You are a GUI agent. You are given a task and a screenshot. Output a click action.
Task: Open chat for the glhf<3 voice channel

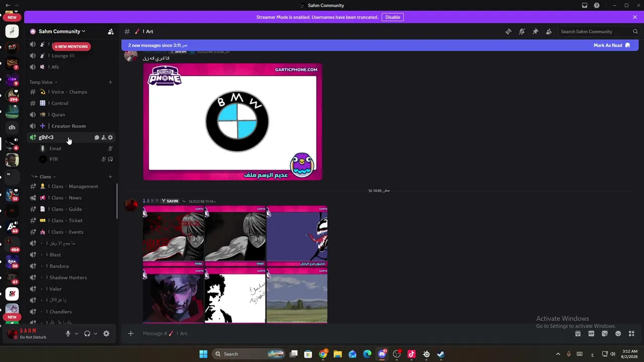click(97, 137)
